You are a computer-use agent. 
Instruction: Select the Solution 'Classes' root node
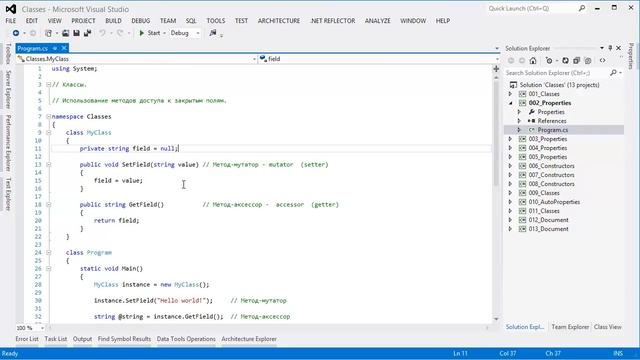(x=559, y=85)
